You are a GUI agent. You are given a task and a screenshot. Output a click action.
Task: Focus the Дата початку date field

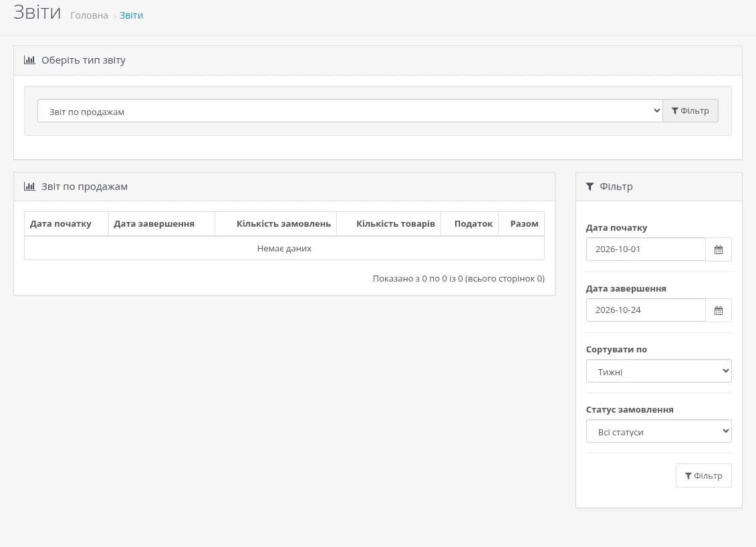[646, 249]
